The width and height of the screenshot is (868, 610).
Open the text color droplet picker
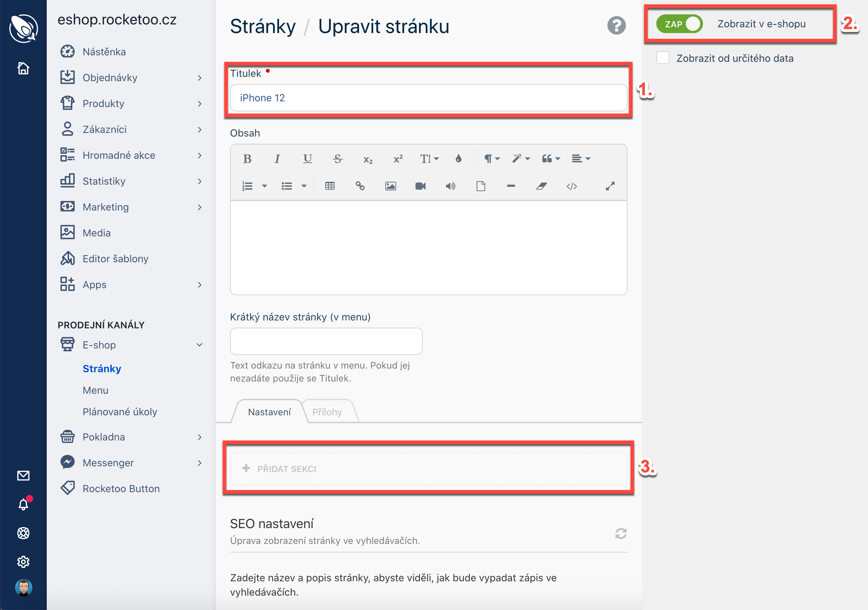click(x=458, y=159)
